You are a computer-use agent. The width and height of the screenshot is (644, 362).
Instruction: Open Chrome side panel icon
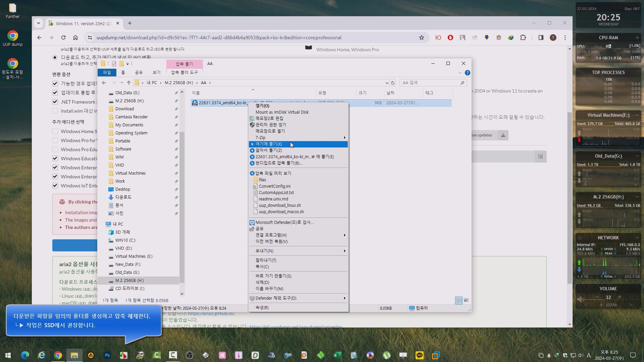(541, 38)
